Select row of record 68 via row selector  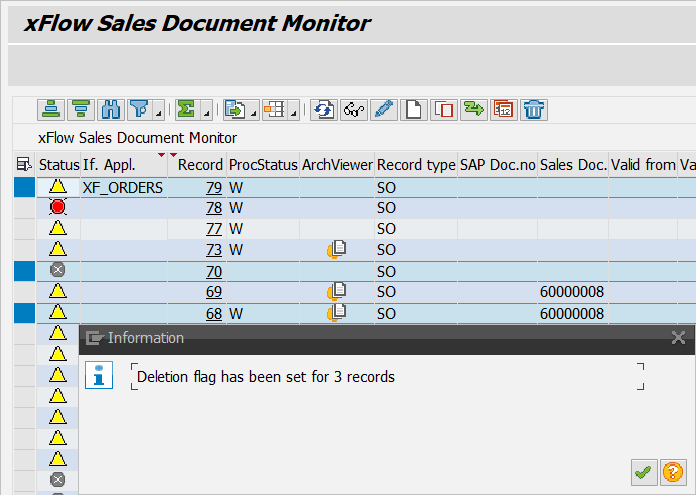tap(24, 313)
